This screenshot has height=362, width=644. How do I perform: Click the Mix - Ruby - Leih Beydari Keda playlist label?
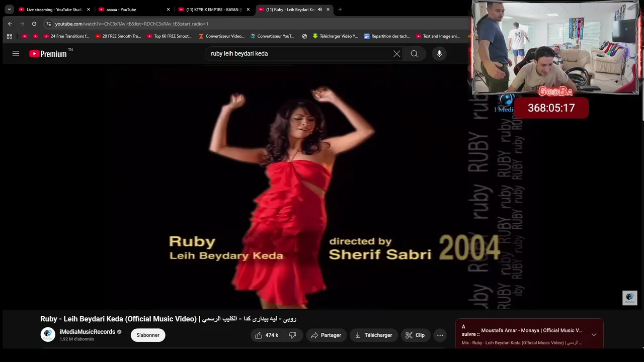click(x=522, y=343)
